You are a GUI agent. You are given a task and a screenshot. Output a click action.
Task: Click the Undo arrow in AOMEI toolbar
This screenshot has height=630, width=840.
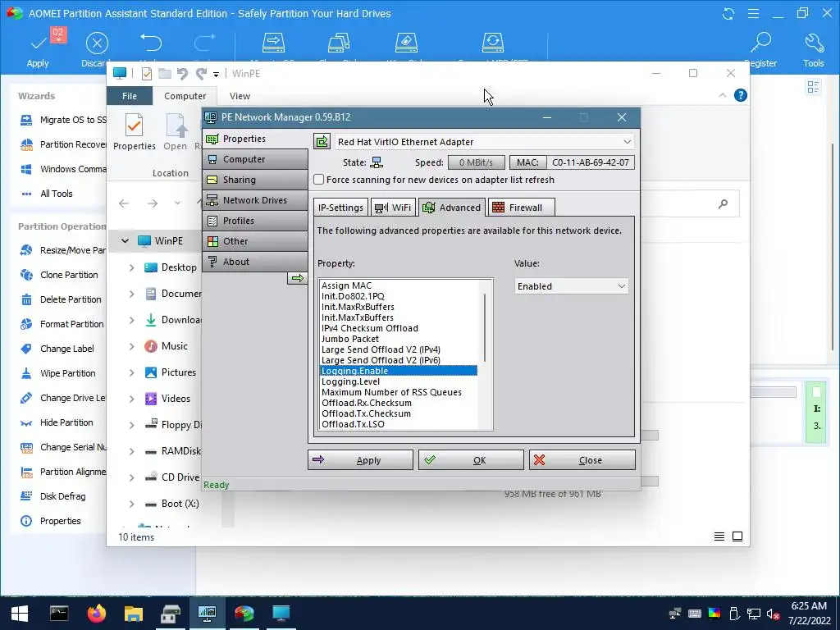[151, 43]
